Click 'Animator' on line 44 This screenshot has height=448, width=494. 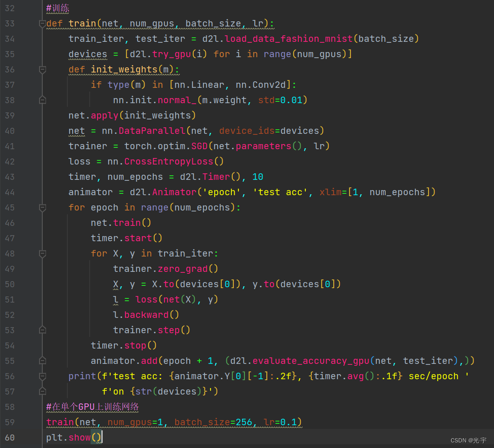(175, 192)
